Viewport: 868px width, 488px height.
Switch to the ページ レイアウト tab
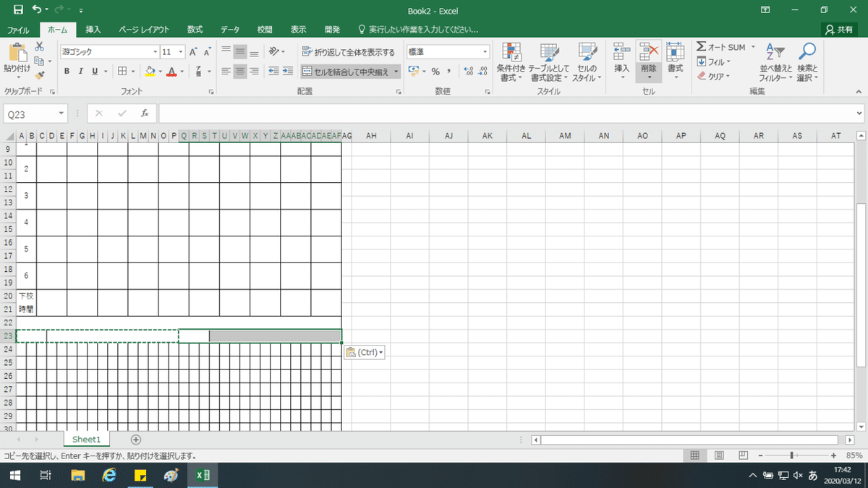pyautogui.click(x=144, y=30)
